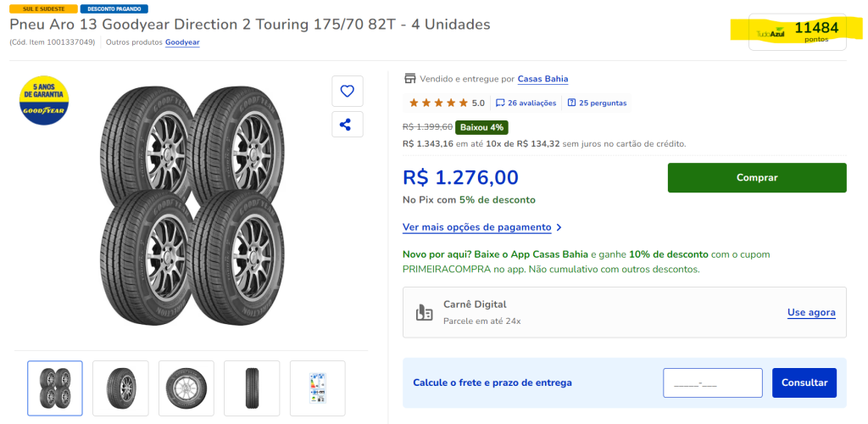Select the four-tires thumbnail

point(55,388)
